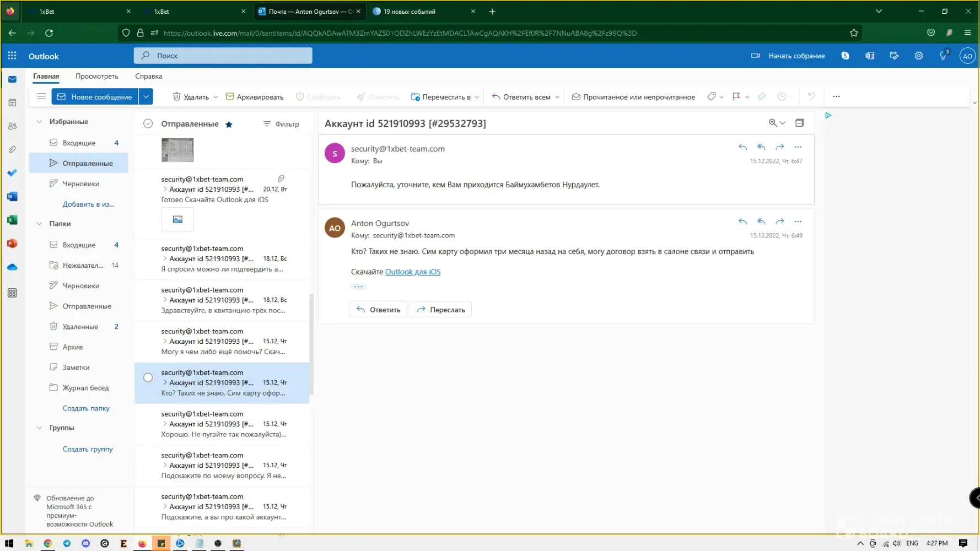Open Outlook settings gear
Image resolution: width=980 pixels, height=551 pixels.
[x=918, y=56]
